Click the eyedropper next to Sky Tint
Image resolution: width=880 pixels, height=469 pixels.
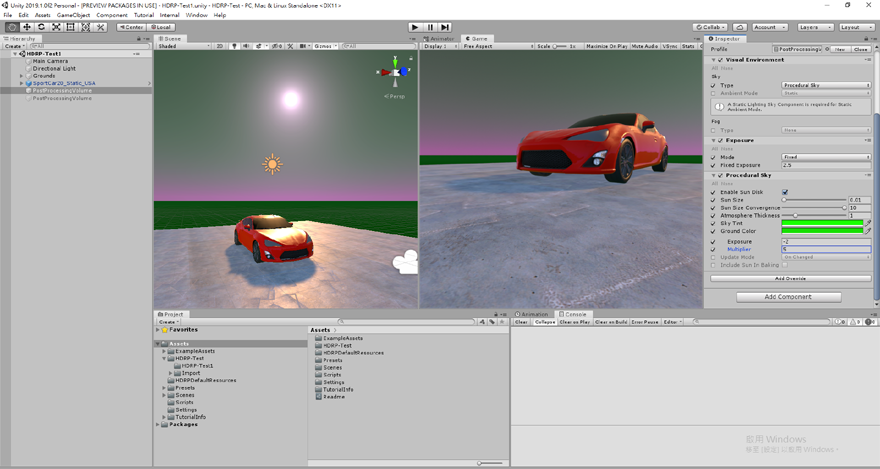(868, 222)
